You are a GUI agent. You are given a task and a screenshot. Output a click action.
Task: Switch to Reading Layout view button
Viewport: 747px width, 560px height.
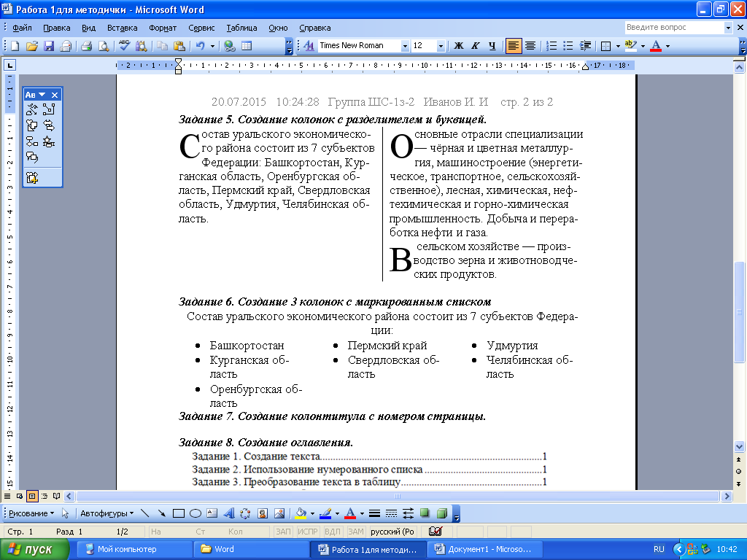57,496
